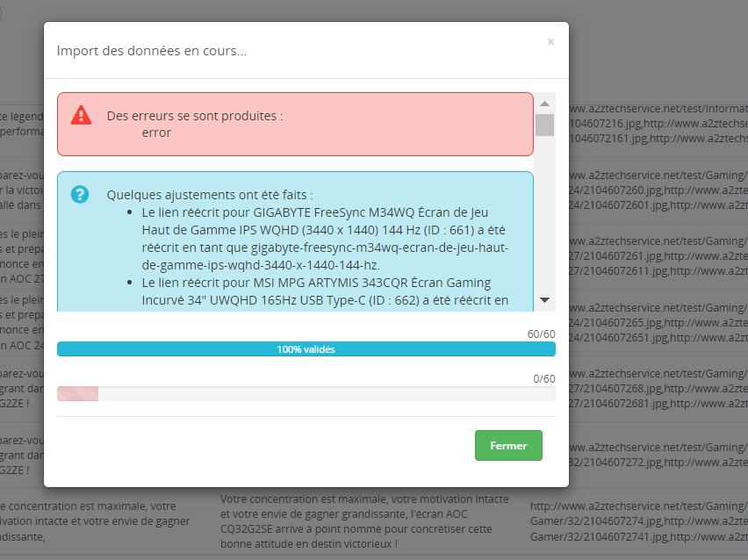Click the scroll up arrow in messages area
The width and height of the screenshot is (748, 560).
pyautogui.click(x=545, y=104)
